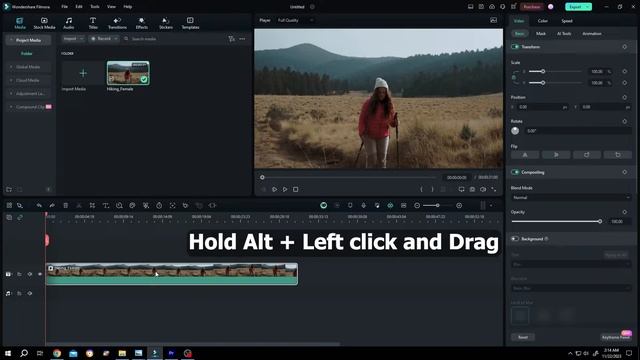Screen dimensions: 640x360
Task: Switch to the Animation sub-tab
Action: coord(592,33)
